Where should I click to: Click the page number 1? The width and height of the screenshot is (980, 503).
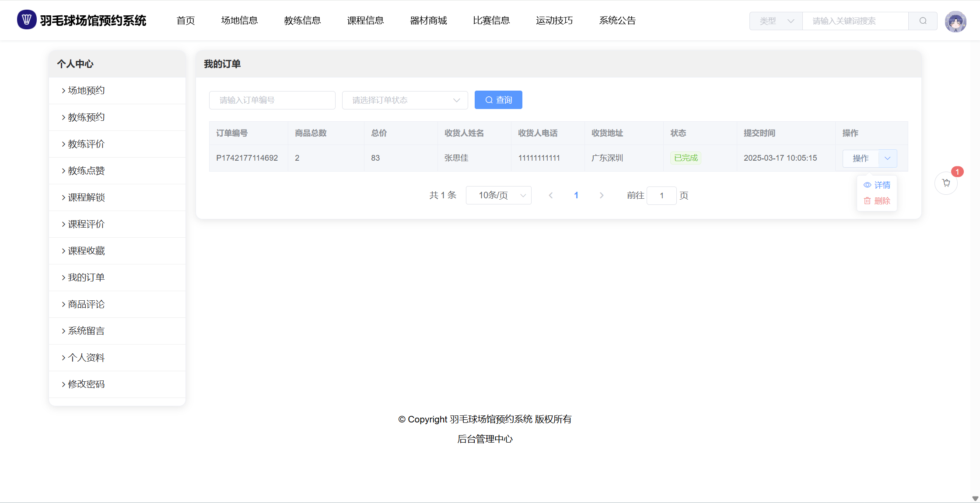tap(576, 195)
